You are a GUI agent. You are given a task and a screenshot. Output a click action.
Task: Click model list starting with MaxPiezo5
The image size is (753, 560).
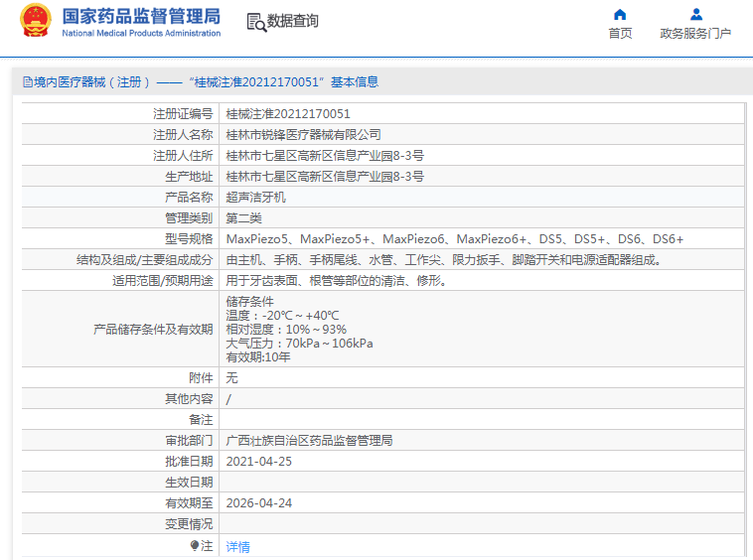click(454, 239)
